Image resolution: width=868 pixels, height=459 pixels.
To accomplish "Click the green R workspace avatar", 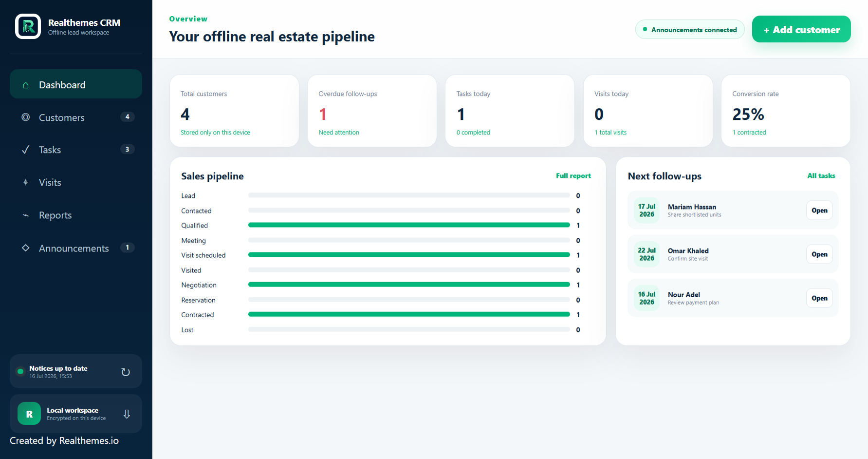I will (x=29, y=414).
